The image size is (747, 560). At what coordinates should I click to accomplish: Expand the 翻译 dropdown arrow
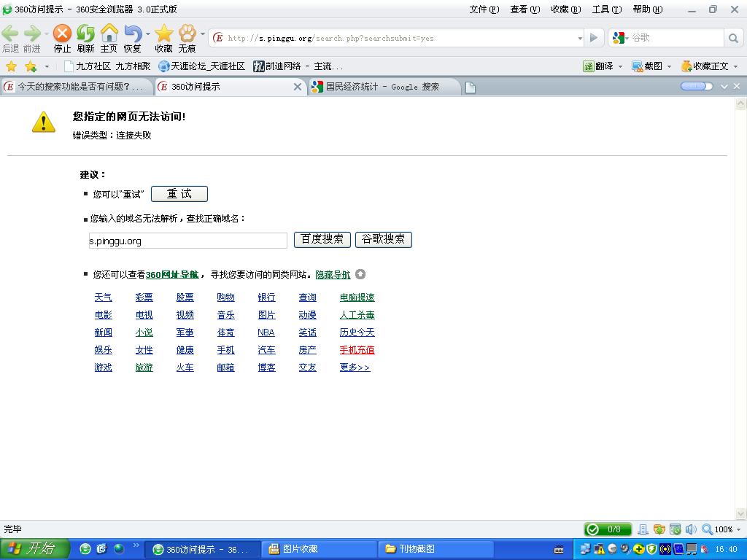click(x=620, y=66)
